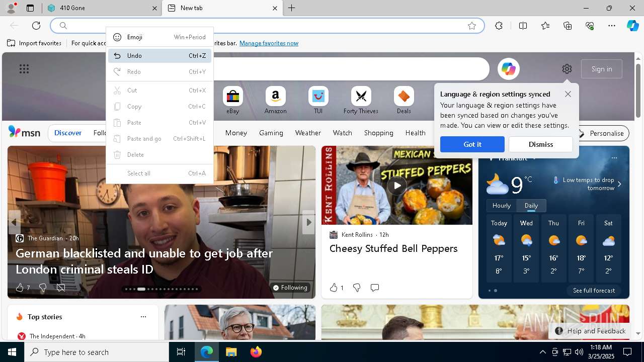Viewport: 644px width, 362px height.
Task: Click the Got it button
Action: 472,144
